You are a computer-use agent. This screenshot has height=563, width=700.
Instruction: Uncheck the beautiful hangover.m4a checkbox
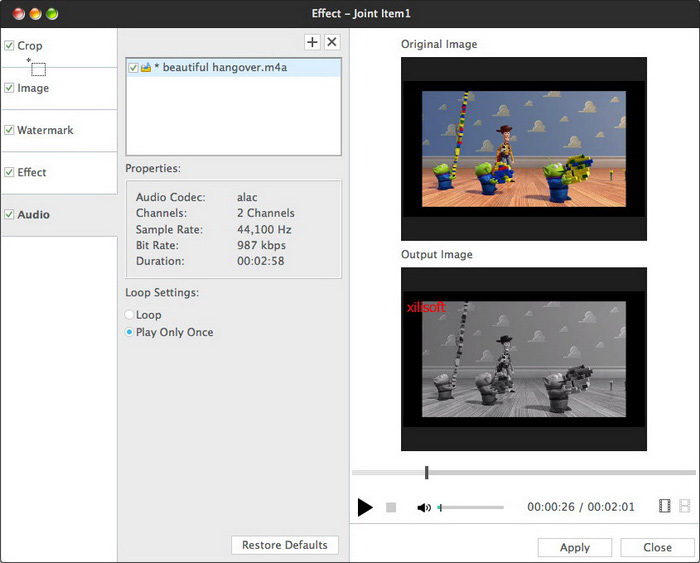[x=133, y=68]
